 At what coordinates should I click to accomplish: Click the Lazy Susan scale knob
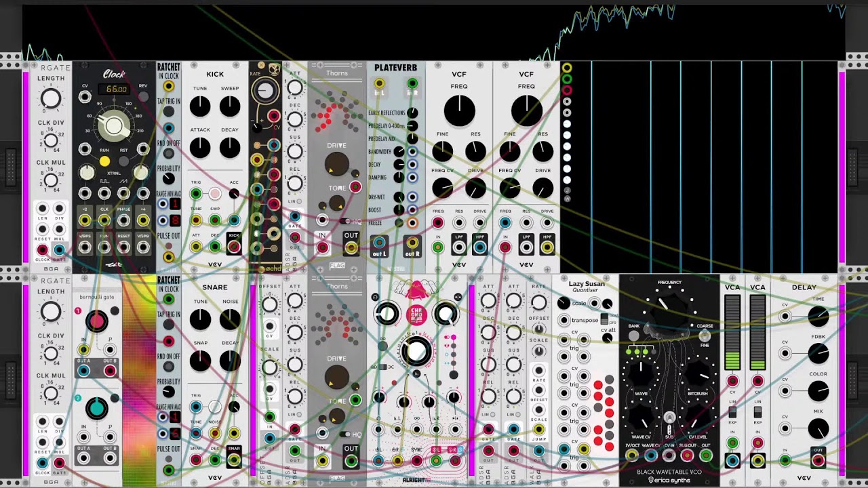point(564,303)
